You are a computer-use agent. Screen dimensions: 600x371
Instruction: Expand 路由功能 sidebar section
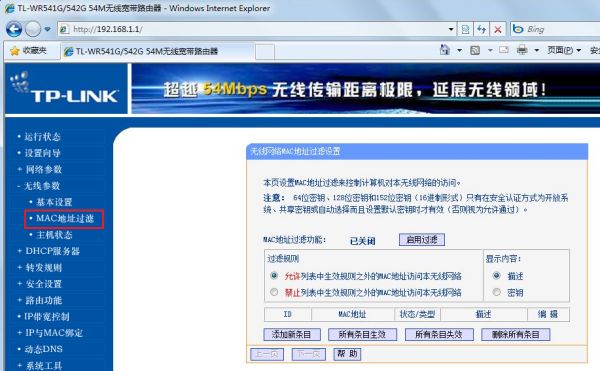click(44, 300)
